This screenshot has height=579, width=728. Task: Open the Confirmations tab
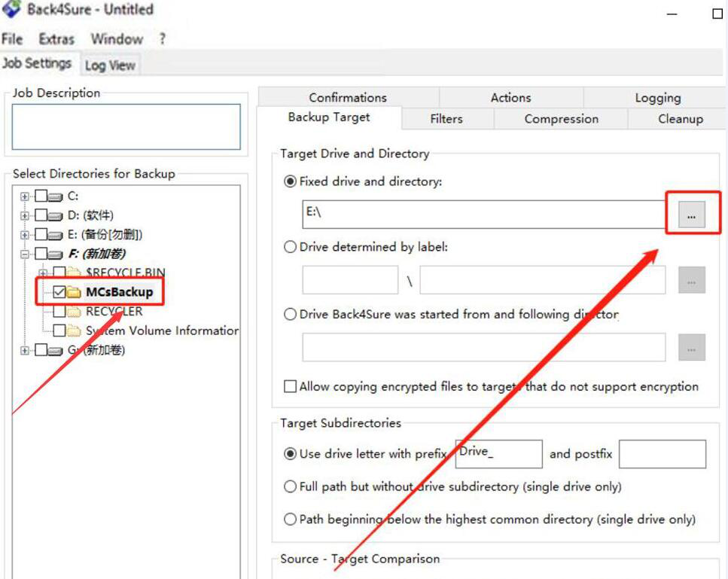click(x=348, y=98)
